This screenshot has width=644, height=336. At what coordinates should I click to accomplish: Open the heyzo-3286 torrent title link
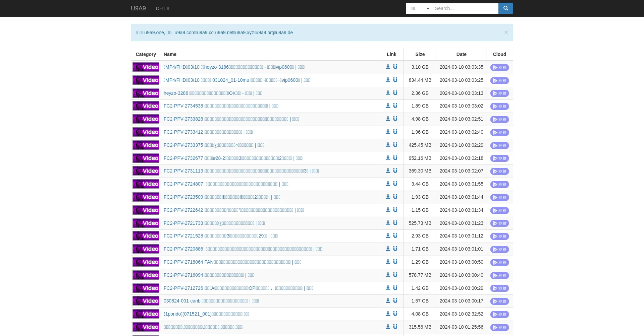[x=213, y=93]
